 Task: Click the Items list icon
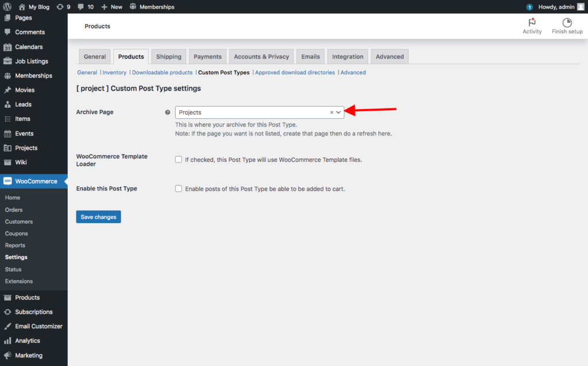7,119
